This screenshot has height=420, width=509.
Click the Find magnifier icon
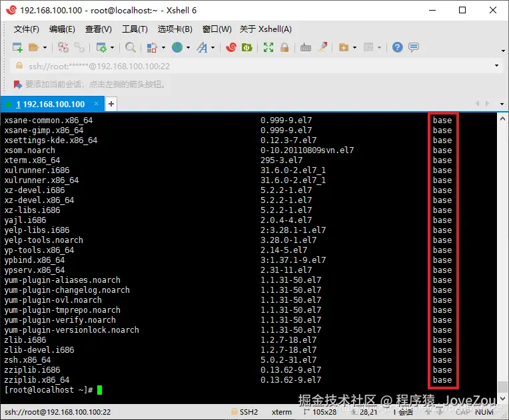pyautogui.click(x=131, y=47)
